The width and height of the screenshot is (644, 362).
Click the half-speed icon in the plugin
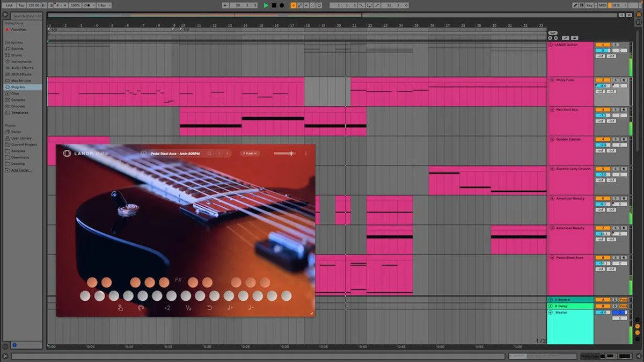coord(189,308)
